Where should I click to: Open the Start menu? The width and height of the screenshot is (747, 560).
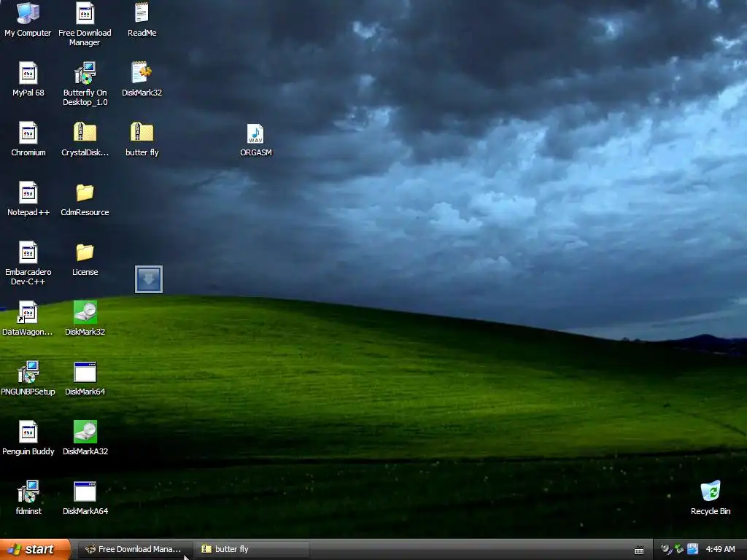click(35, 549)
